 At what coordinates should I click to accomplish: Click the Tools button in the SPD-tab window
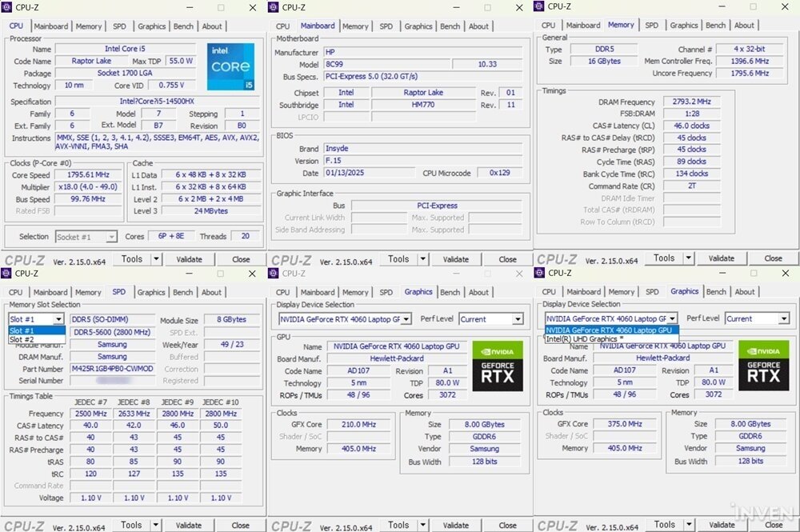pos(131,525)
